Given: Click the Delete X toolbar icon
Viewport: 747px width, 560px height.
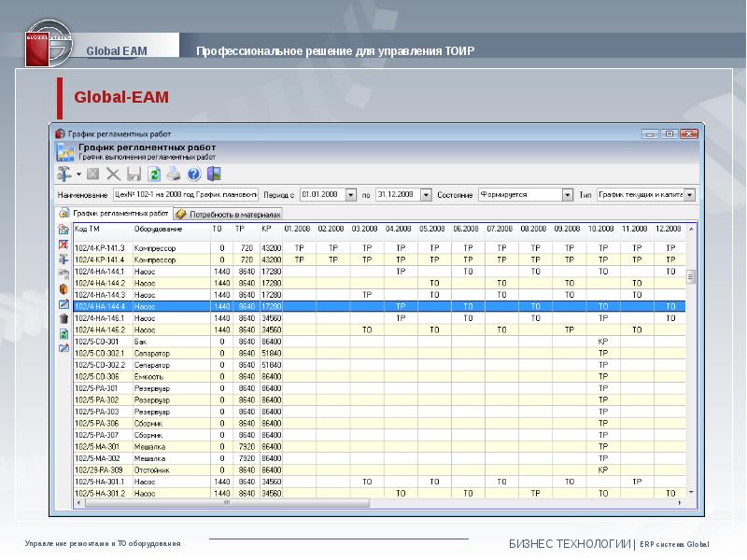Looking at the screenshot, I should point(113,175).
